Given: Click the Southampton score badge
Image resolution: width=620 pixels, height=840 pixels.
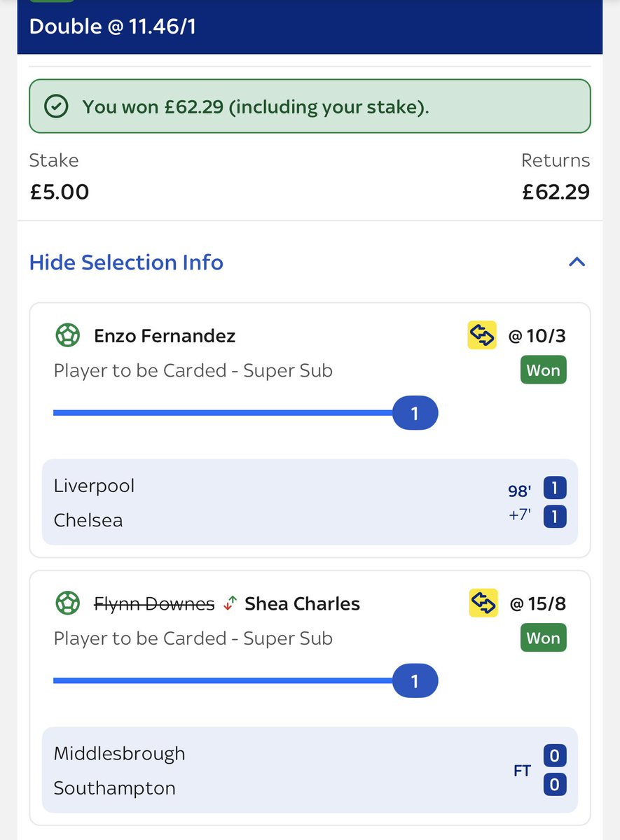Looking at the screenshot, I should (x=554, y=785).
